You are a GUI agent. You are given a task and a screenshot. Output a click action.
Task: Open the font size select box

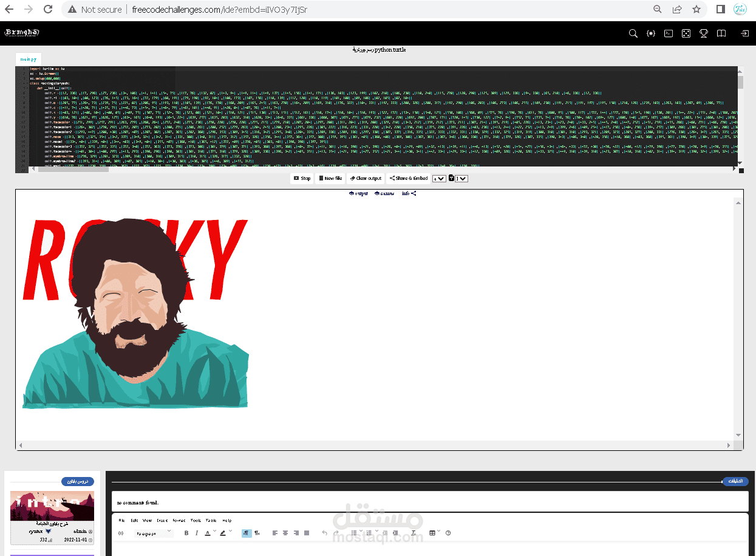click(462, 179)
